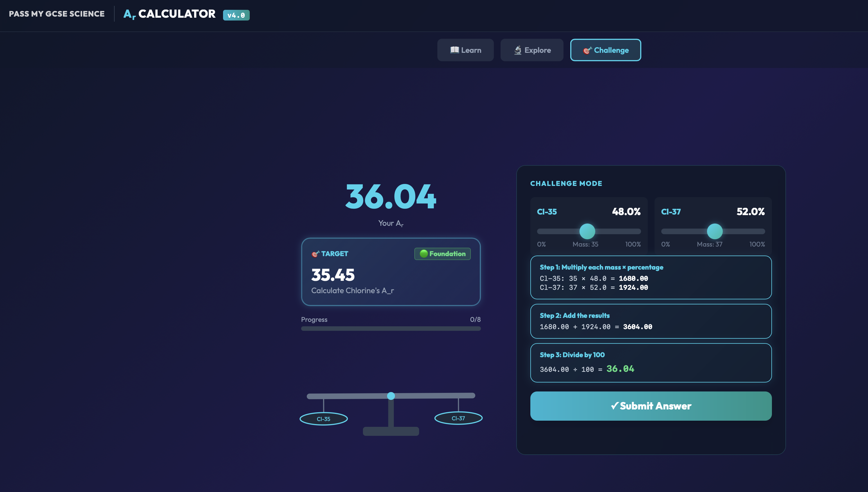Click the target icon on Challenge tab

(587, 50)
